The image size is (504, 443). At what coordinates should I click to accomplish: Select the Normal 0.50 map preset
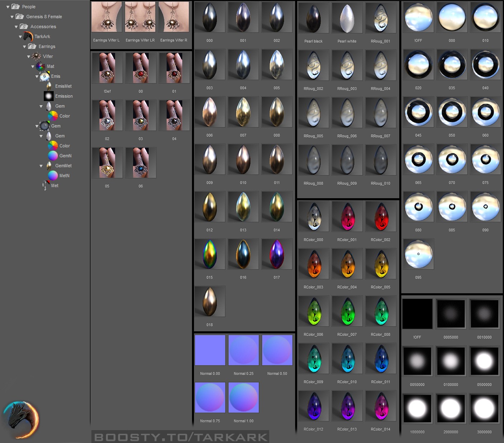277,350
